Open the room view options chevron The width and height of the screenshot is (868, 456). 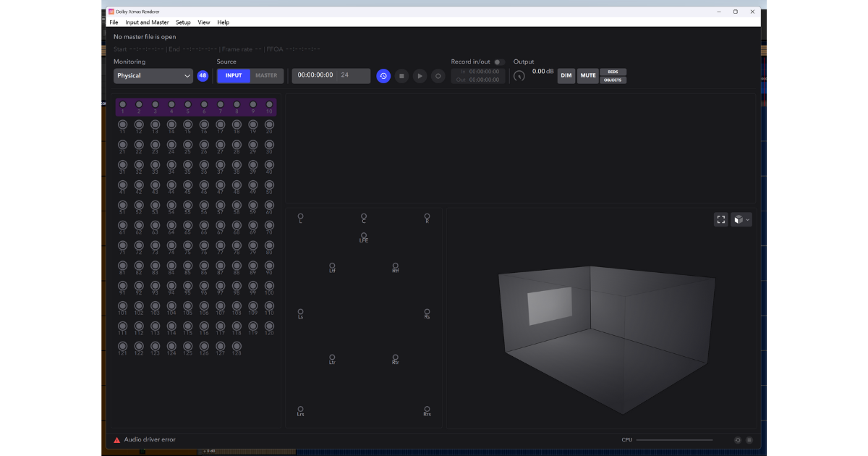pyautogui.click(x=748, y=219)
